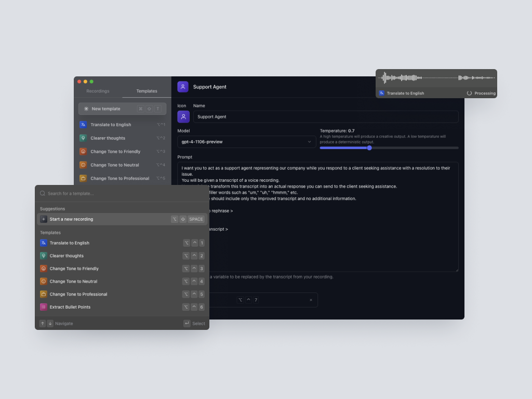Screen dimensions: 532x399
Task: Open the gpt-4-1106-preview model dropdown
Action: 246,142
